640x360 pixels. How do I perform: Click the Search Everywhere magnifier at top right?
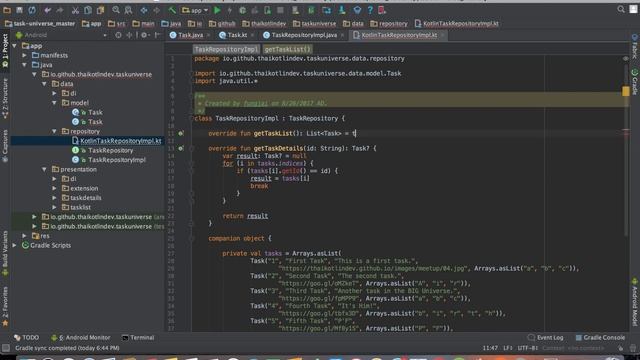621,9
